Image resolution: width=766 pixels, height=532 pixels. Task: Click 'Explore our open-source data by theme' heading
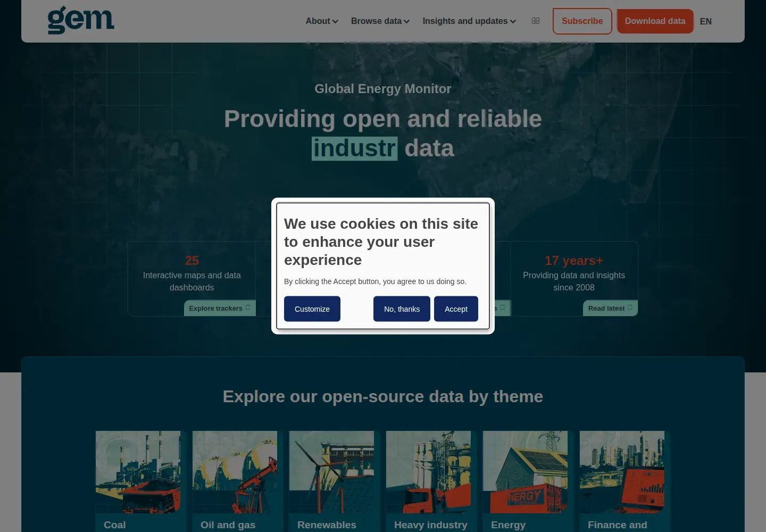(x=383, y=396)
